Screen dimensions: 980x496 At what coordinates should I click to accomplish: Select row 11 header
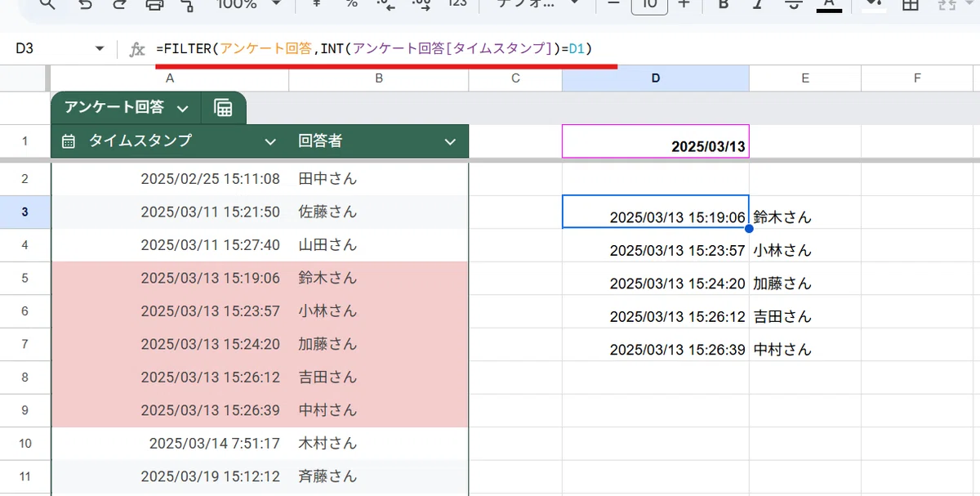(24, 476)
